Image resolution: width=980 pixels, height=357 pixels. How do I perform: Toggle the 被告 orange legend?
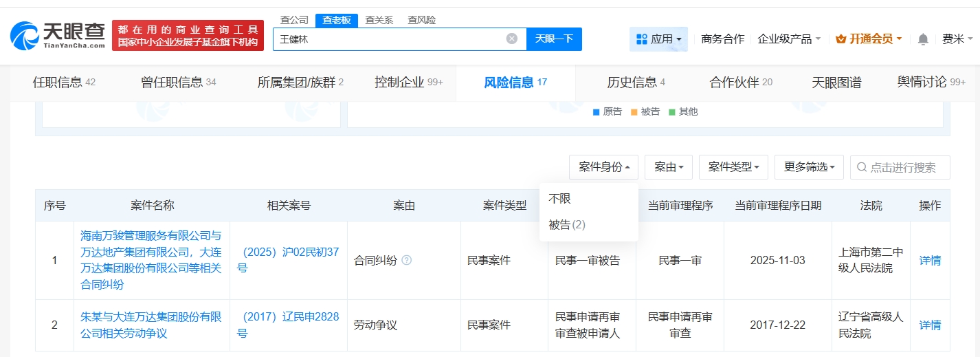click(x=645, y=111)
